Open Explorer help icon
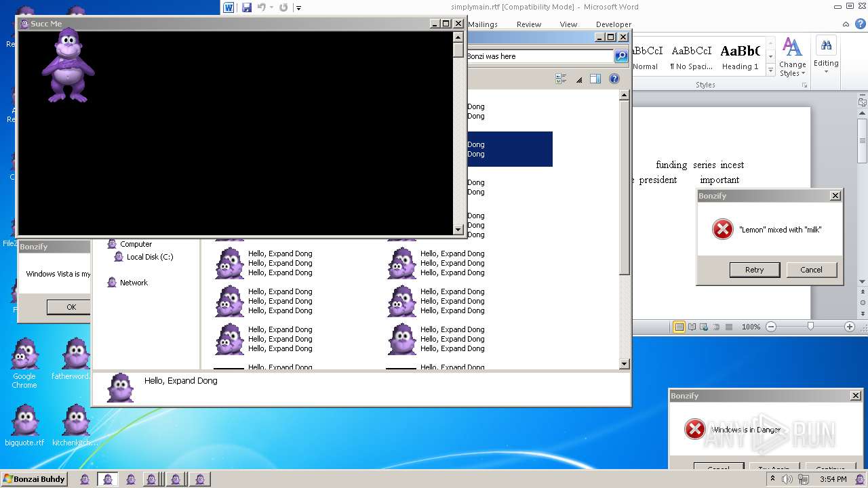Viewport: 868px width, 488px height. (x=614, y=79)
